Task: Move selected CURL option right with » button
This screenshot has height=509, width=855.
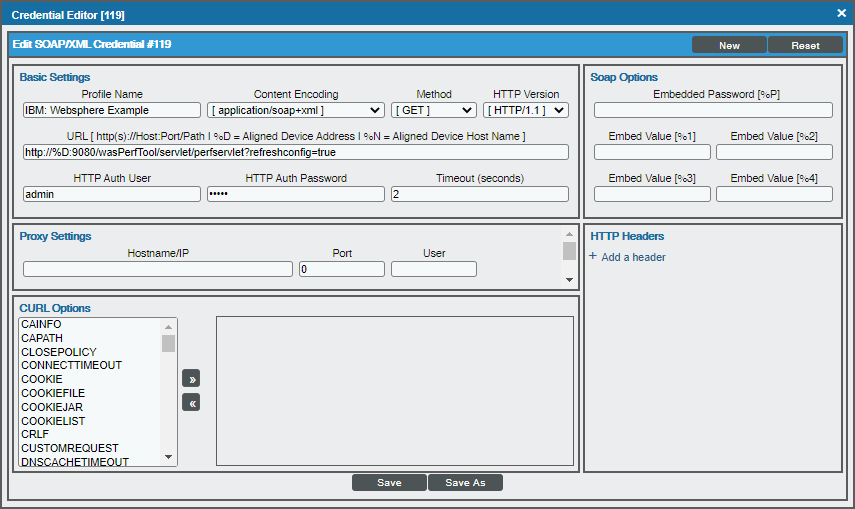Action: pos(191,378)
